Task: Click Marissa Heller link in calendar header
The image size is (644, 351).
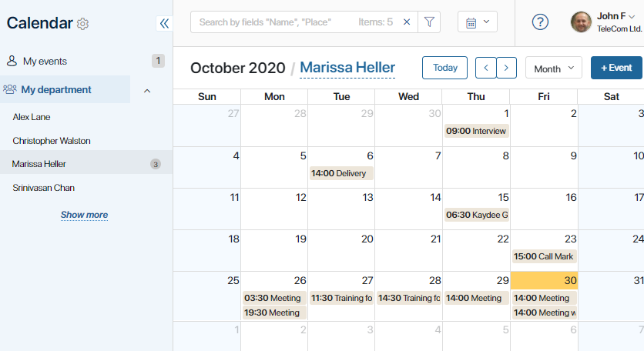Action: [x=347, y=68]
